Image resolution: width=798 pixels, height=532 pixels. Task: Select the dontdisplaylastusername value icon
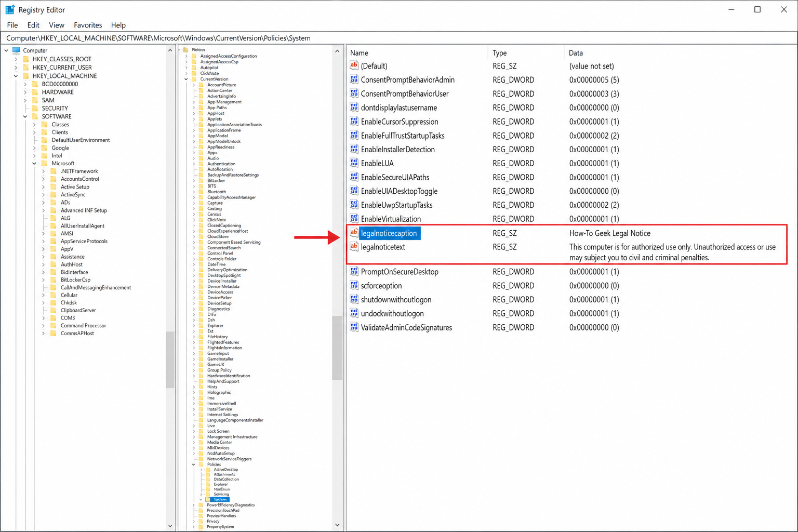[x=354, y=108]
